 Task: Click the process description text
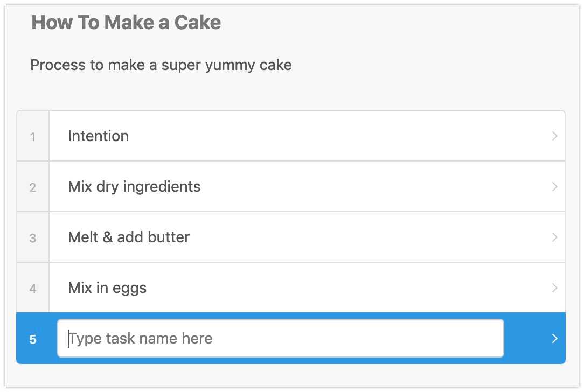point(161,65)
